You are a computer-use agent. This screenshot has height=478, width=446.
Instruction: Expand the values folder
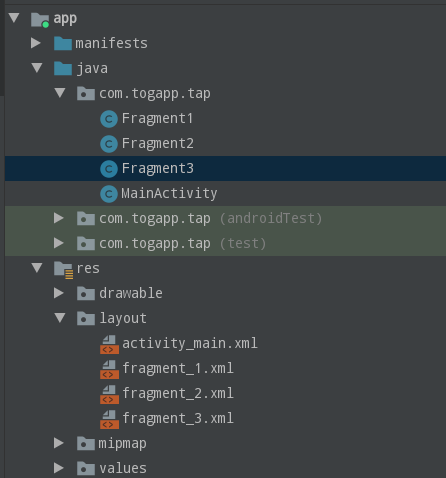coord(59,468)
